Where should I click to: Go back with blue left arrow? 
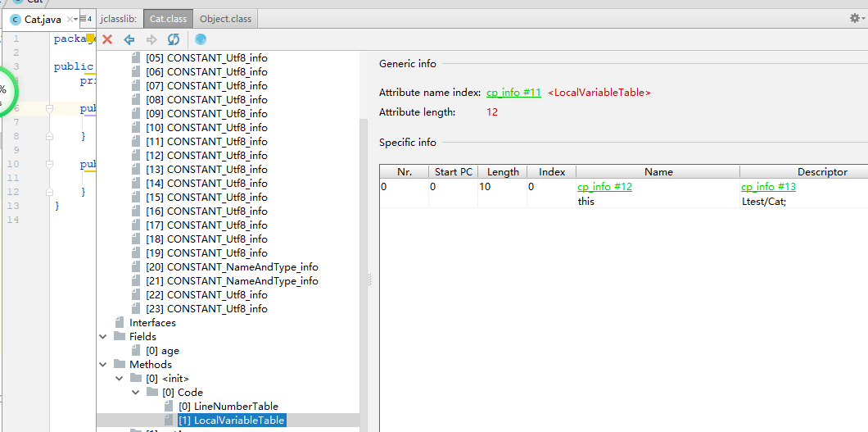click(x=129, y=39)
